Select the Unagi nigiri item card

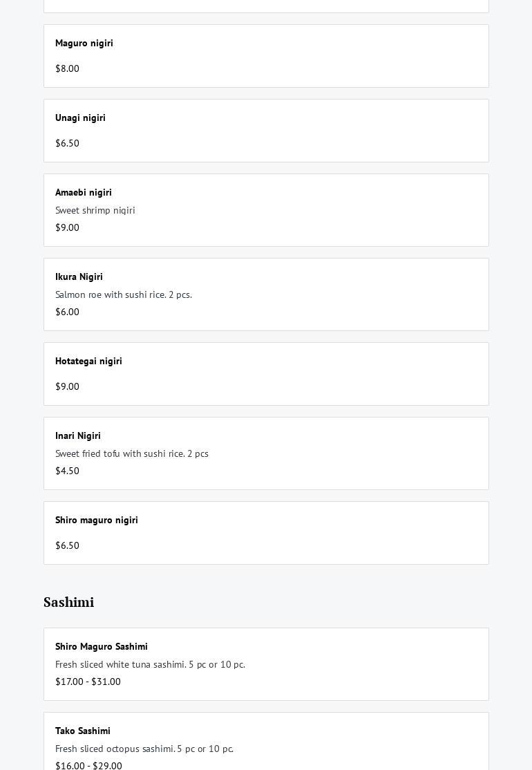click(x=266, y=130)
